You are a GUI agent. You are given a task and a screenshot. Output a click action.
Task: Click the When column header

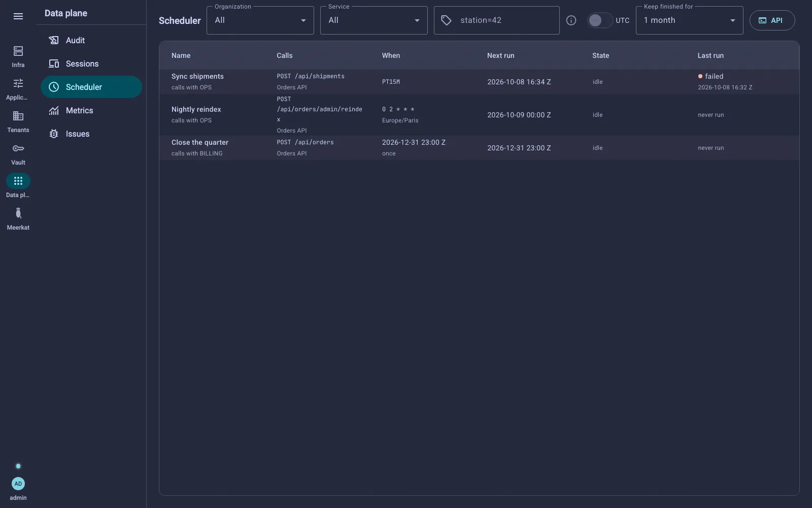(x=391, y=55)
